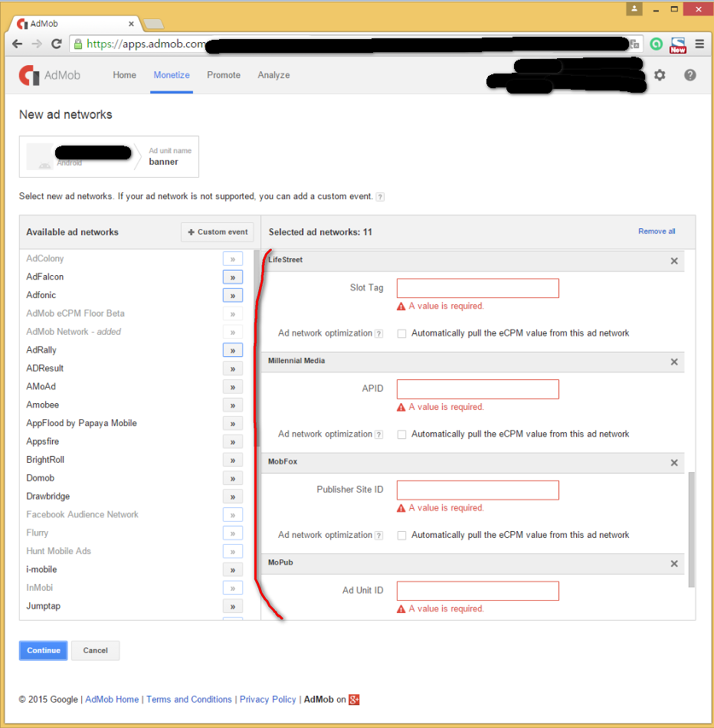Image resolution: width=714 pixels, height=728 pixels.
Task: Add Amobee using its arrow button
Action: [233, 405]
